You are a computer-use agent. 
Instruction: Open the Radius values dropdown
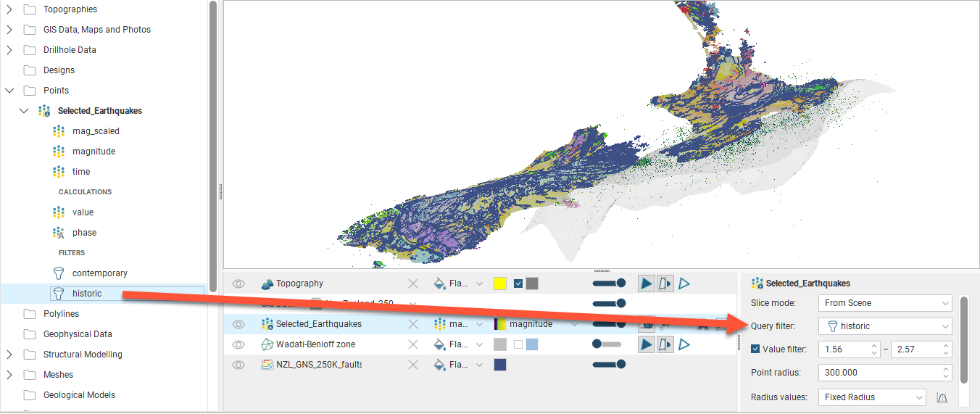click(871, 397)
